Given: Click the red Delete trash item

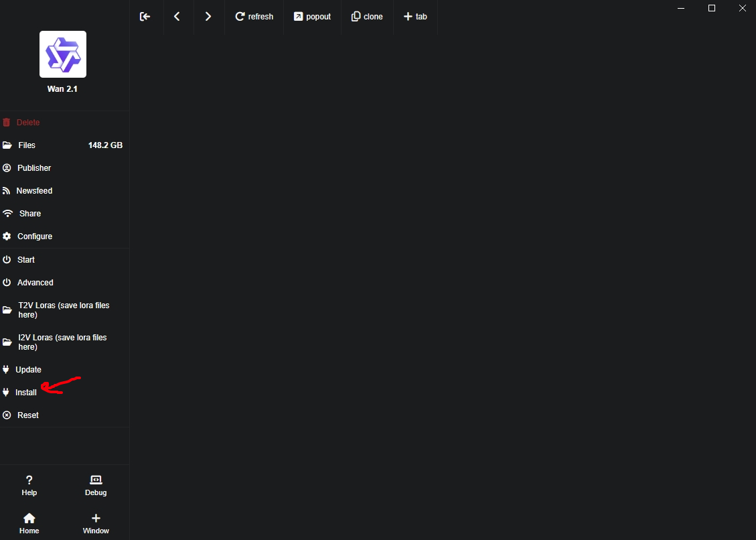Looking at the screenshot, I should click(x=27, y=123).
